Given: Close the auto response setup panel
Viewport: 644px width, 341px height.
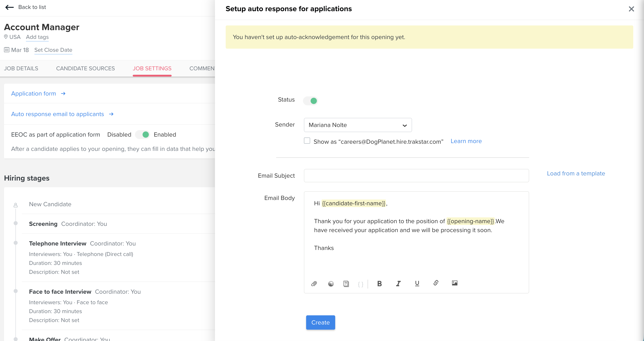Looking at the screenshot, I should pyautogui.click(x=631, y=9).
